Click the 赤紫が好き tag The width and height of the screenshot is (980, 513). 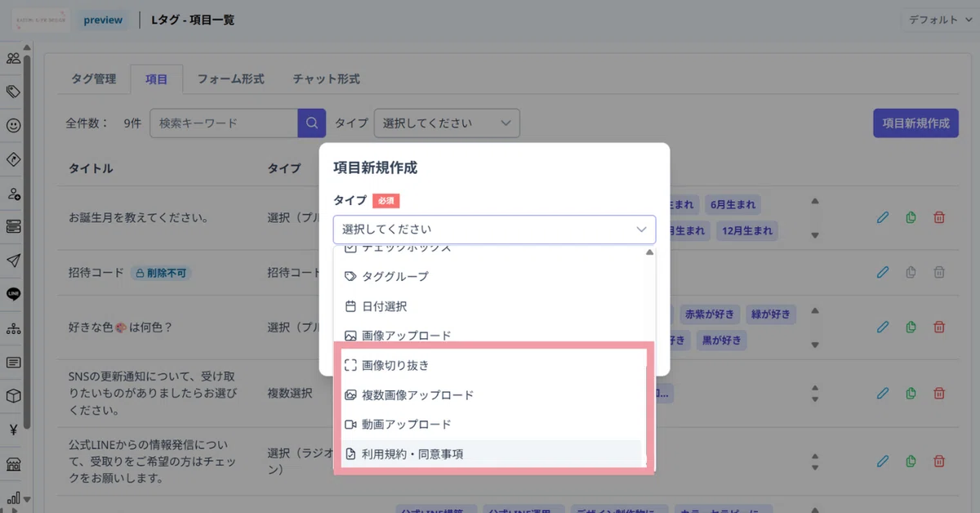pos(710,313)
